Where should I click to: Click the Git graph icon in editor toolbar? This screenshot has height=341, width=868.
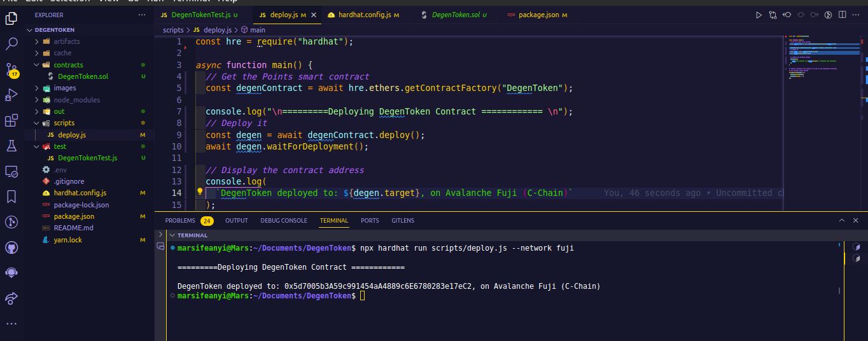tap(829, 15)
